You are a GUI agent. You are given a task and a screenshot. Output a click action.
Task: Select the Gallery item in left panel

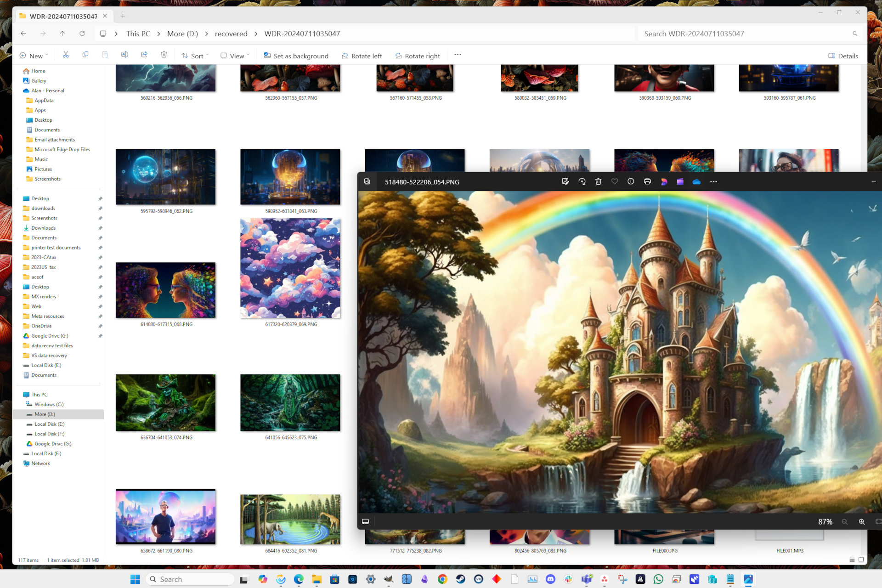point(38,80)
